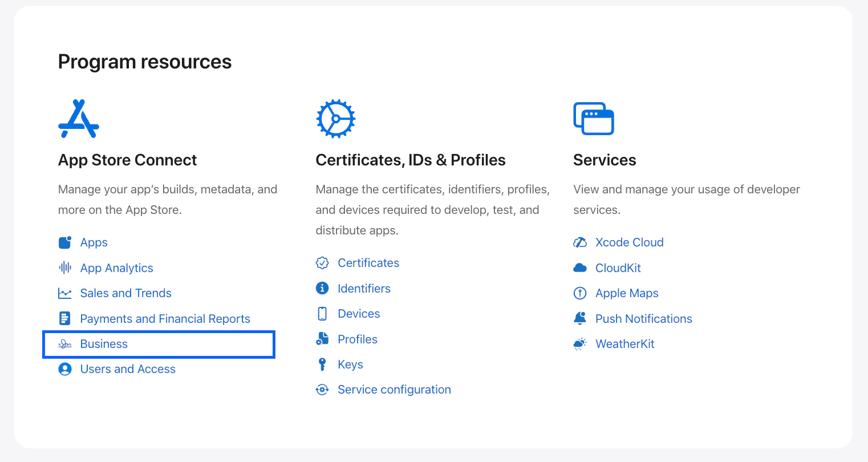This screenshot has width=868, height=462.
Task: Click the Keys icon
Action: point(322,364)
